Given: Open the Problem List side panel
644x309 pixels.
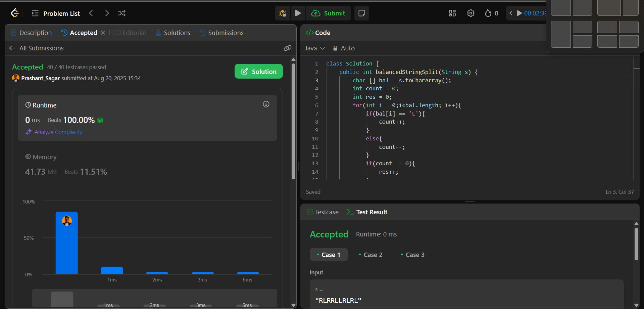Looking at the screenshot, I should pos(35,13).
